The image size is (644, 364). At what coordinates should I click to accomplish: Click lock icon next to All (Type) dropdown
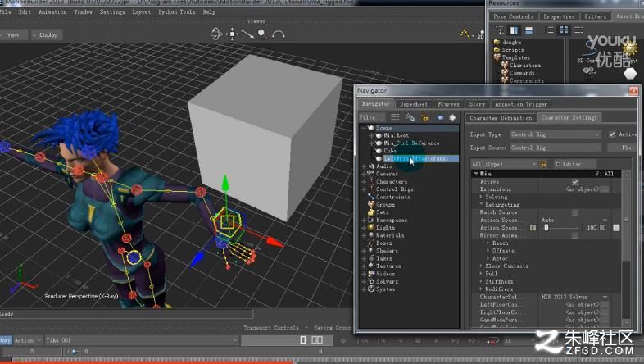543,164
